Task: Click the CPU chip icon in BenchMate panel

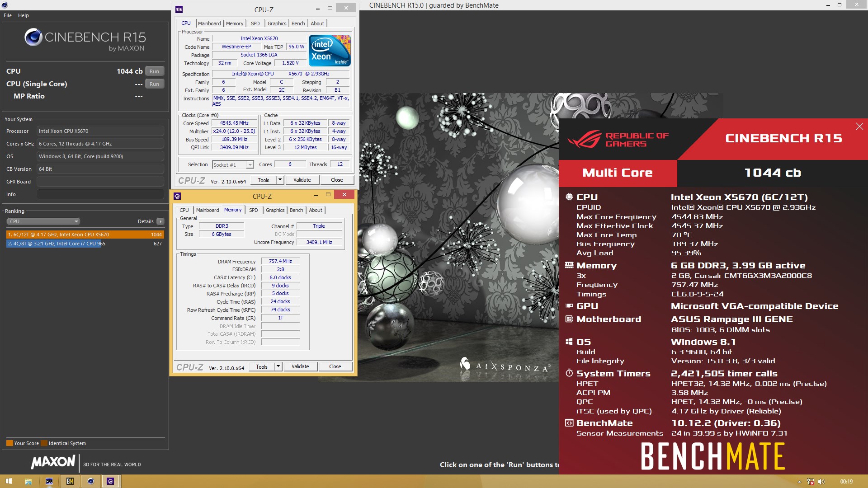Action: coord(569,197)
